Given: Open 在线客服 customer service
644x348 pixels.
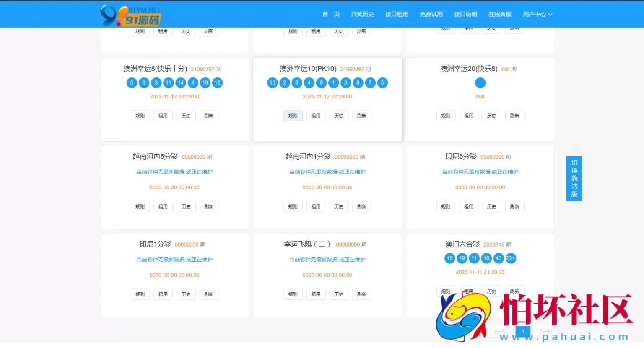Looking at the screenshot, I should tap(500, 14).
